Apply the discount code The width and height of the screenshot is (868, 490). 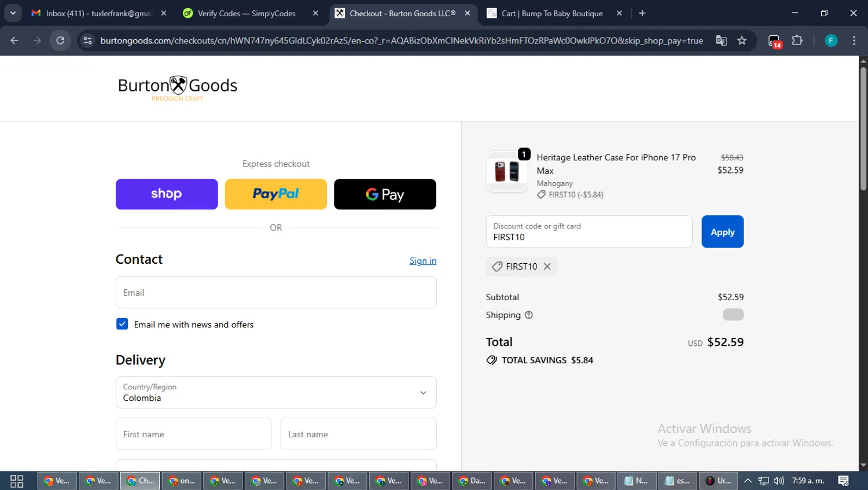(x=722, y=231)
